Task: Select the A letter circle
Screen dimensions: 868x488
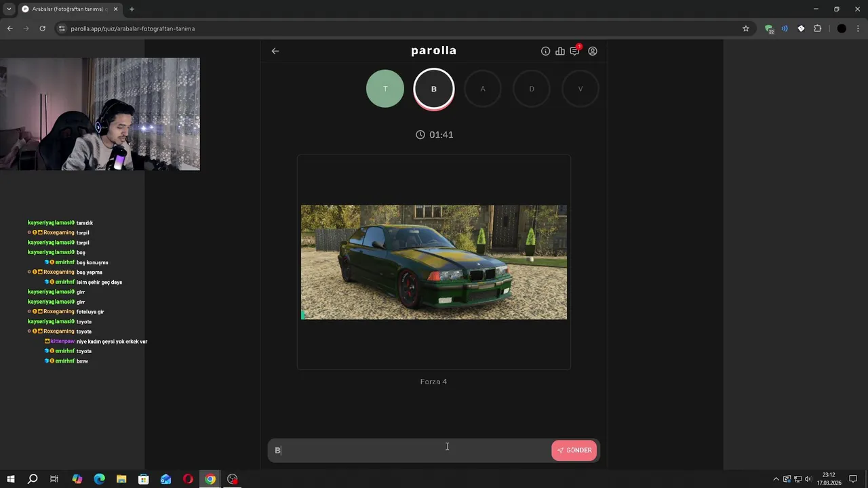Action: tap(483, 89)
